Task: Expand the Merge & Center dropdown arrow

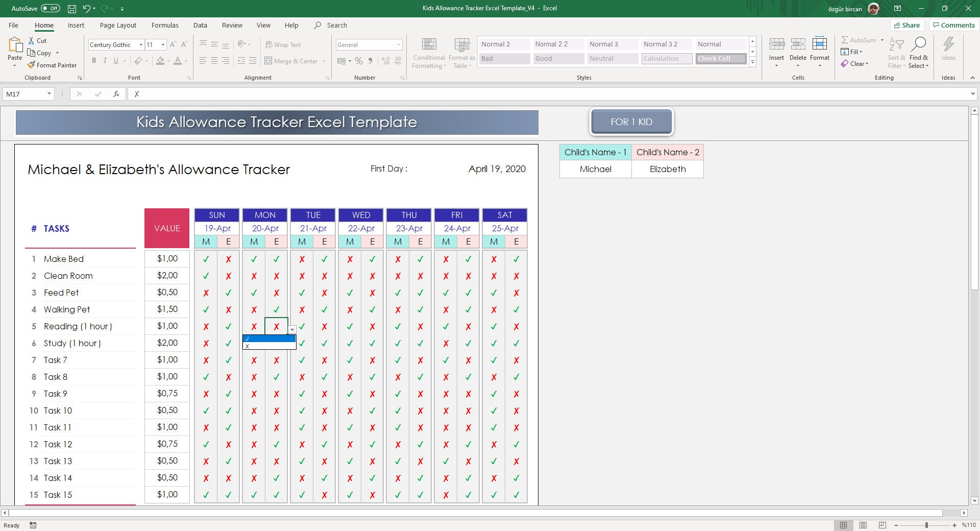Action: (325, 61)
